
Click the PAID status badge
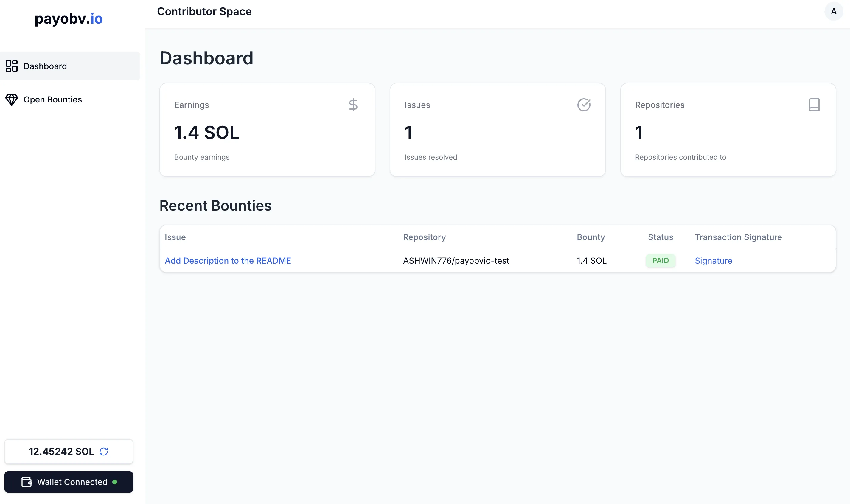pos(660,261)
